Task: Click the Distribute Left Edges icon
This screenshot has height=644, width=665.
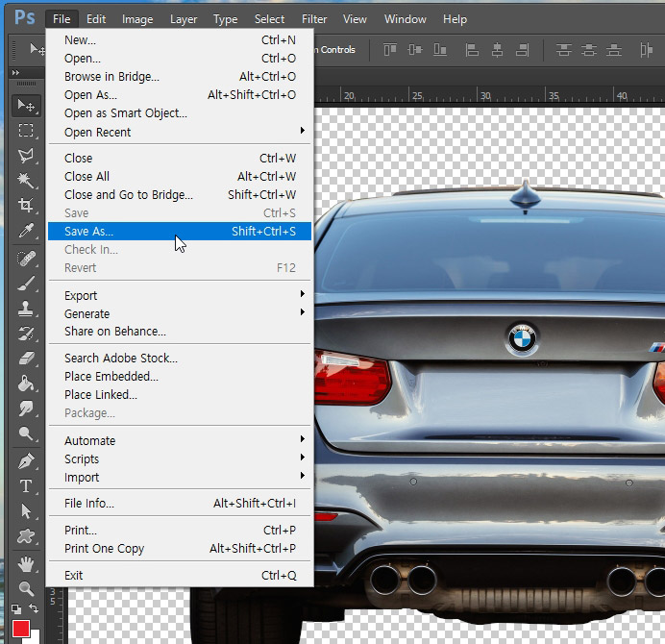Action: pyautogui.click(x=646, y=50)
